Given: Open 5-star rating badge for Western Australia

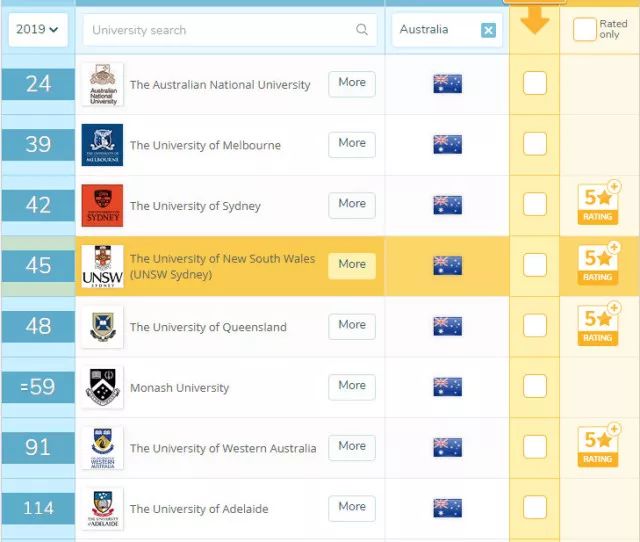Looking at the screenshot, I should (x=598, y=445).
